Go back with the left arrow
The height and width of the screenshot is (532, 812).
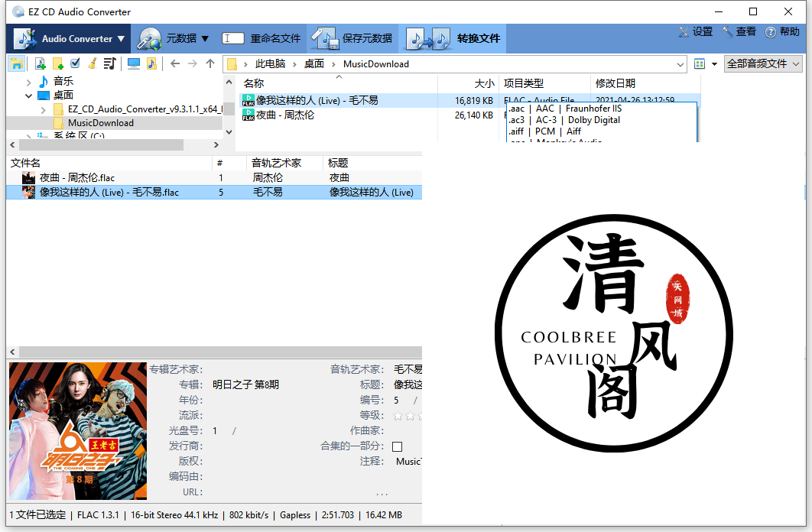click(175, 63)
